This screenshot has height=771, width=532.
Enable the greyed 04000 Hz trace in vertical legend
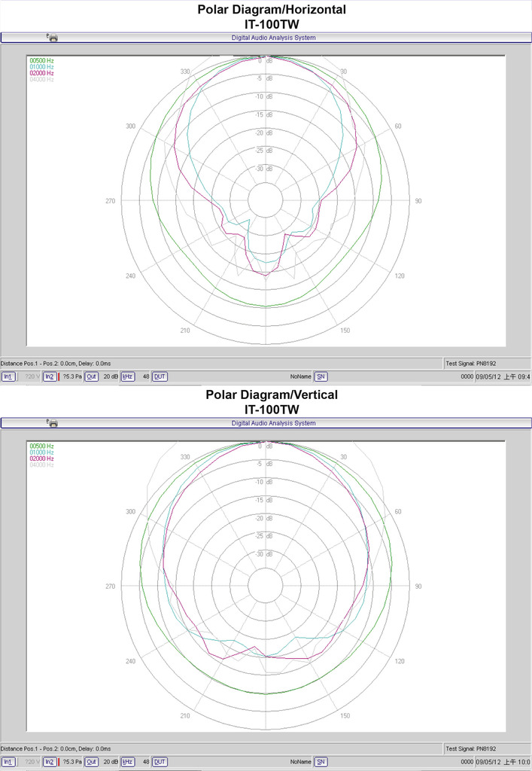point(41,465)
